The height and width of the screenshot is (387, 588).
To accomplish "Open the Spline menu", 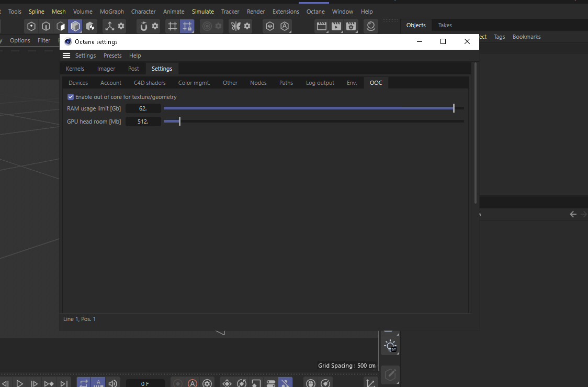I will (37, 12).
